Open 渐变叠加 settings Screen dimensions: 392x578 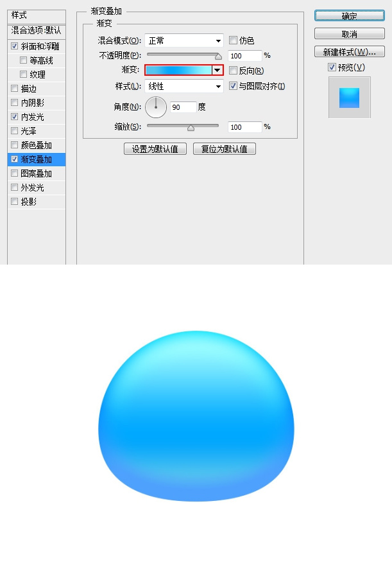37,159
